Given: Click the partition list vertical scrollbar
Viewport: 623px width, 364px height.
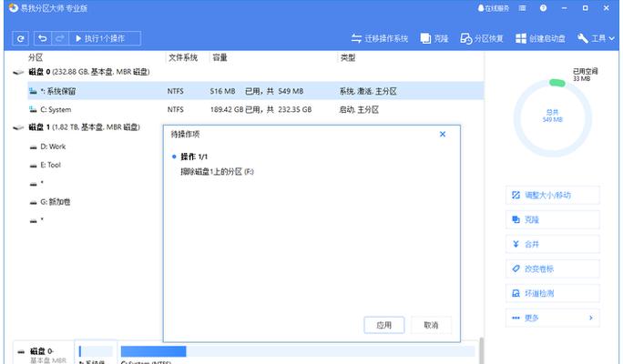Looking at the screenshot, I should point(482,350).
